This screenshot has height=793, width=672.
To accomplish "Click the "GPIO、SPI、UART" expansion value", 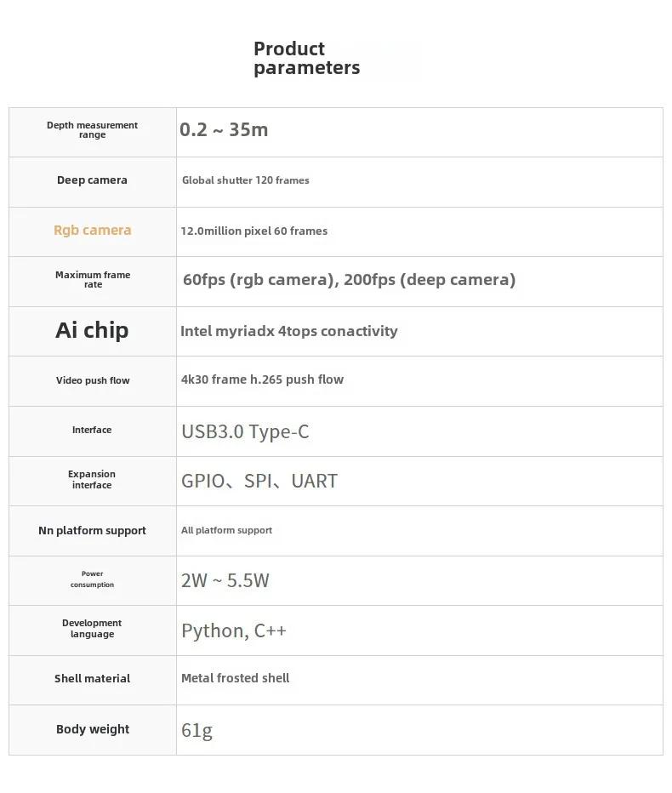I will [x=259, y=481].
